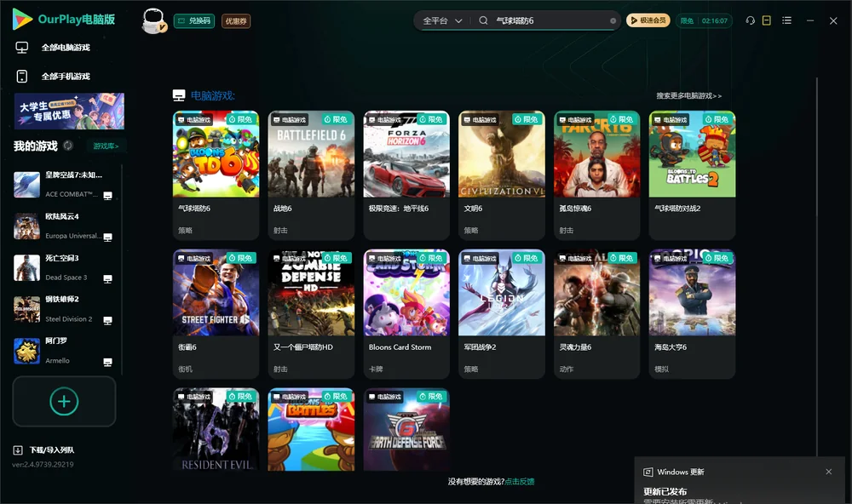Click the yellow notes icon in title bar
The height and width of the screenshot is (504, 852).
pos(767,20)
